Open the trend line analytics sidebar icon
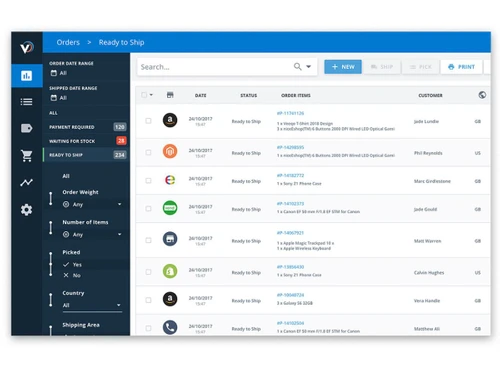The image size is (500, 375). pos(26,182)
